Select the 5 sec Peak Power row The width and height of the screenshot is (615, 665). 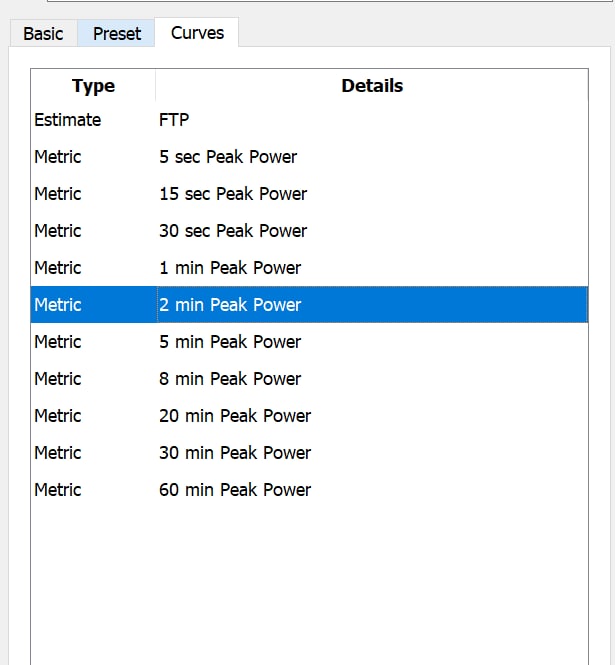309,157
